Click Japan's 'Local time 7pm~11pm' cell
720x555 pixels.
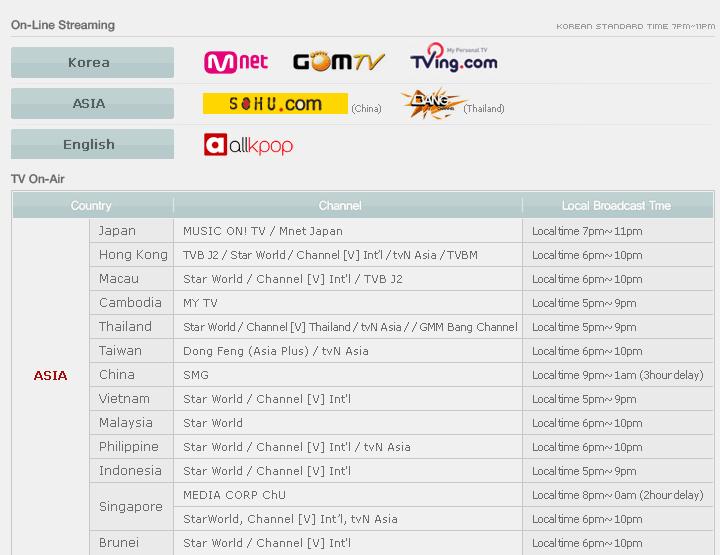coord(618,231)
